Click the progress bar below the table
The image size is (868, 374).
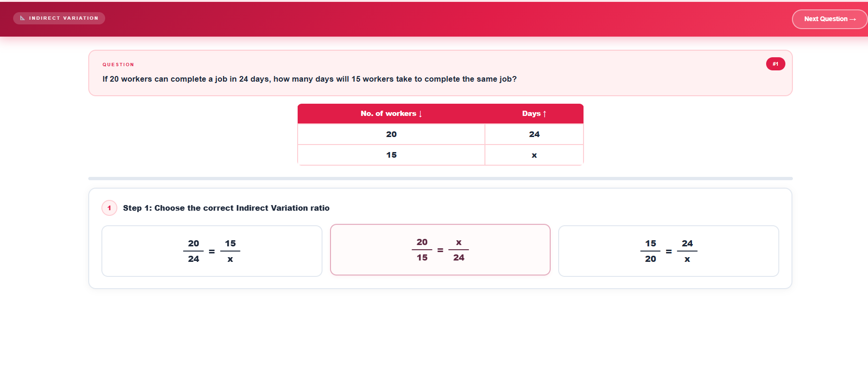tap(440, 178)
